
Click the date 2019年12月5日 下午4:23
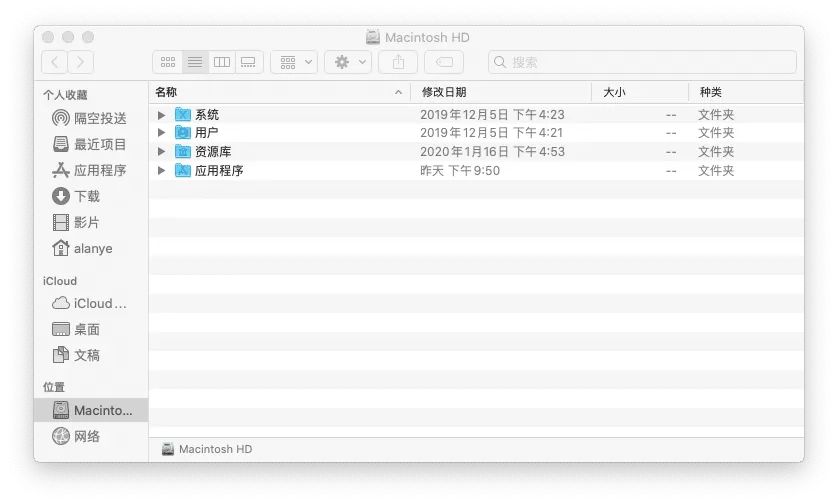(492, 115)
